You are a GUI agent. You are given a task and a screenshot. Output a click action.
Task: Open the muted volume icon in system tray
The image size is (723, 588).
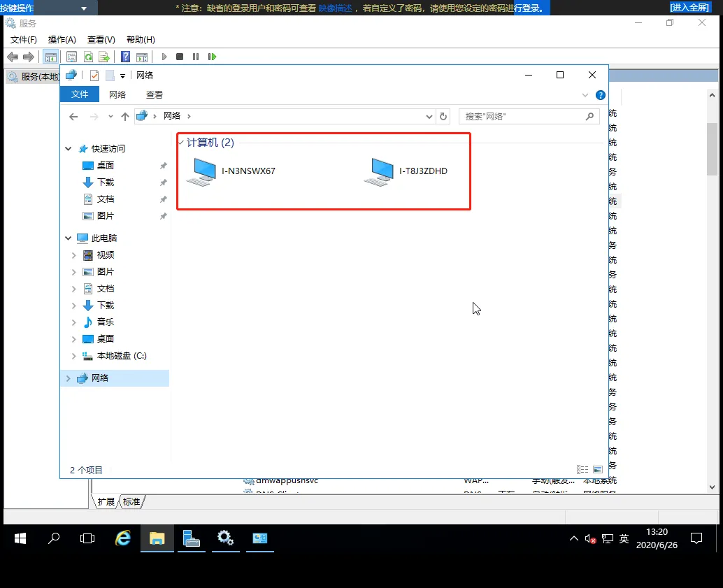589,538
